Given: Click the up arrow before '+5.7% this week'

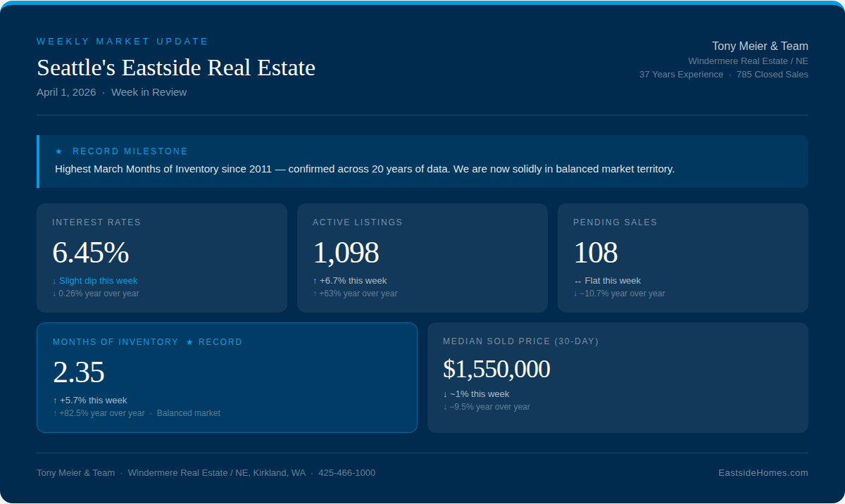Looking at the screenshot, I should point(55,401).
